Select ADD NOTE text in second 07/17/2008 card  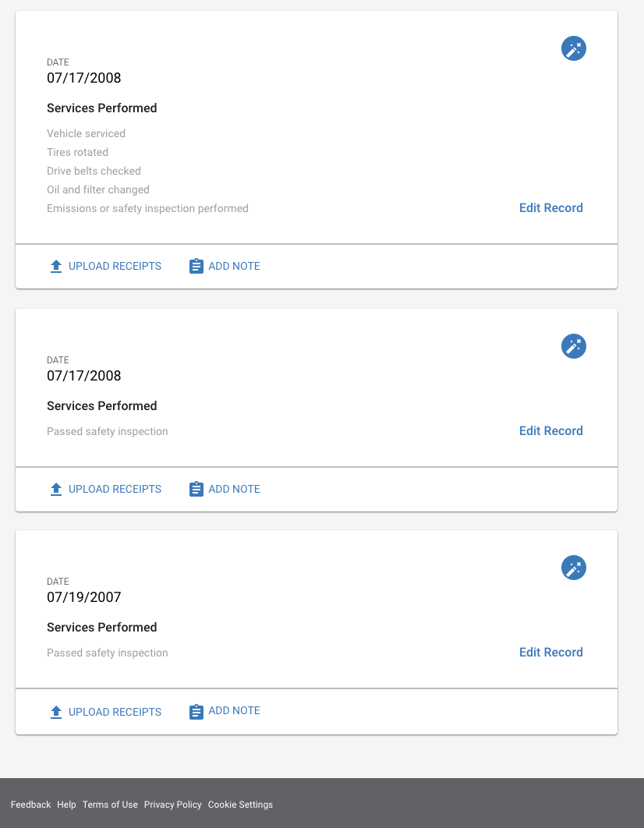click(235, 489)
